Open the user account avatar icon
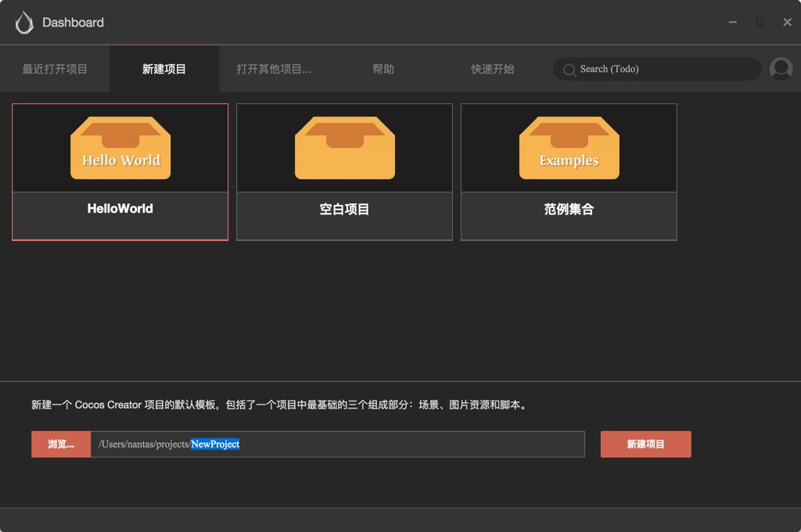The image size is (801, 532). (781, 69)
